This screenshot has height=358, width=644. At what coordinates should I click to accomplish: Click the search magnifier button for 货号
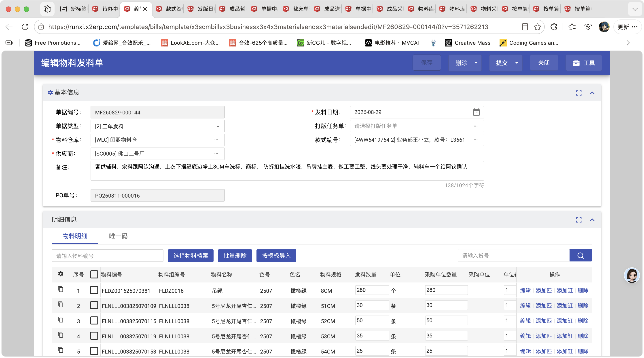[580, 255]
